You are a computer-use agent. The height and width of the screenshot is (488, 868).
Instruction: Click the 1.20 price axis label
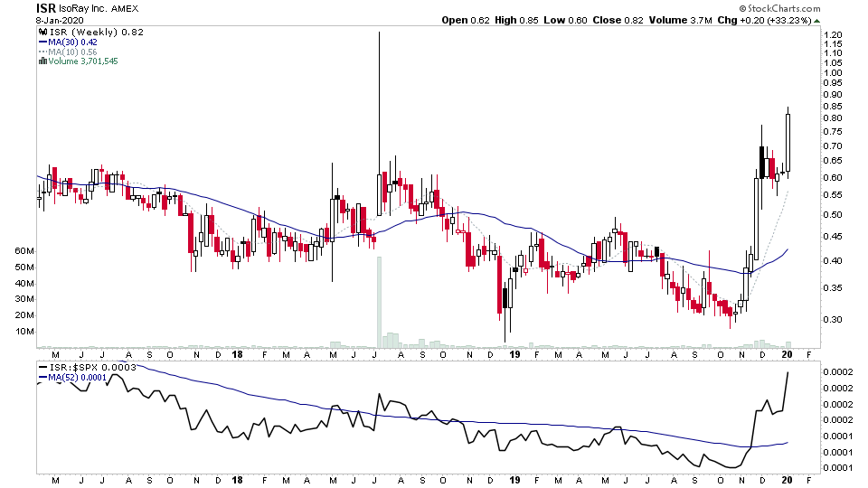tap(833, 35)
